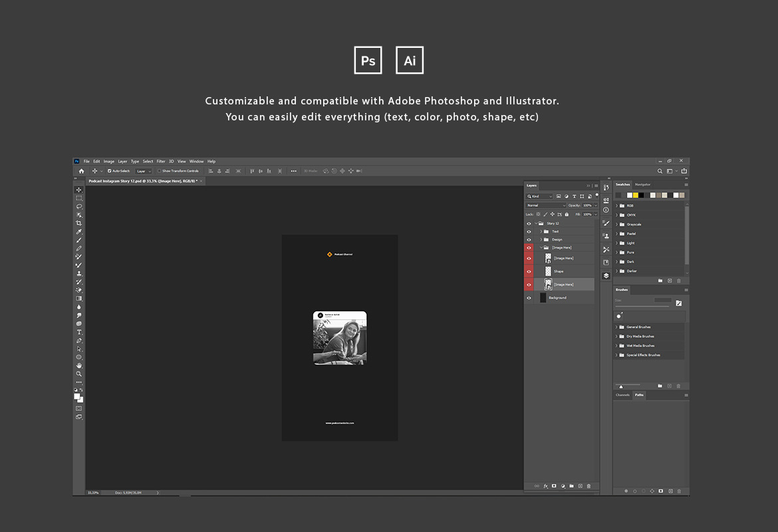Select the Clone Stamp tool

click(79, 273)
